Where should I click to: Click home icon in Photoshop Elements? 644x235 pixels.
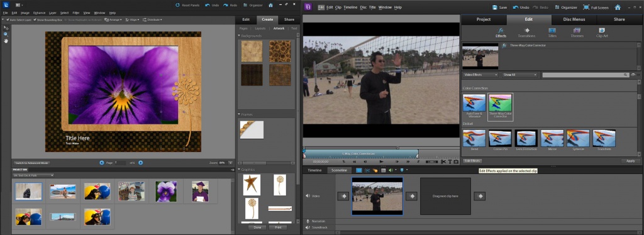tap(270, 5)
